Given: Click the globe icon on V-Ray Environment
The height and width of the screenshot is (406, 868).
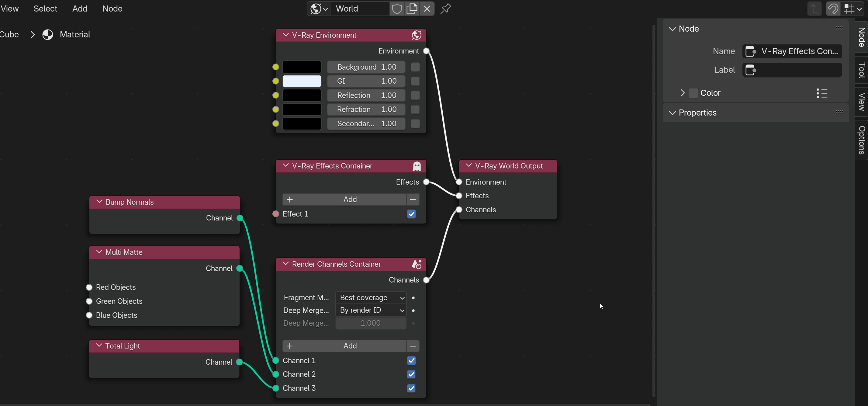Looking at the screenshot, I should pyautogui.click(x=417, y=35).
